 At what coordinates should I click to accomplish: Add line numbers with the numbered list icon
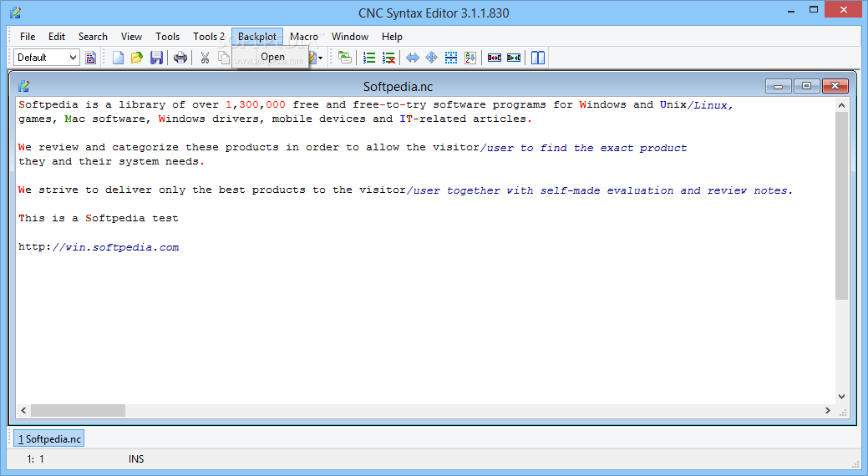(x=369, y=58)
